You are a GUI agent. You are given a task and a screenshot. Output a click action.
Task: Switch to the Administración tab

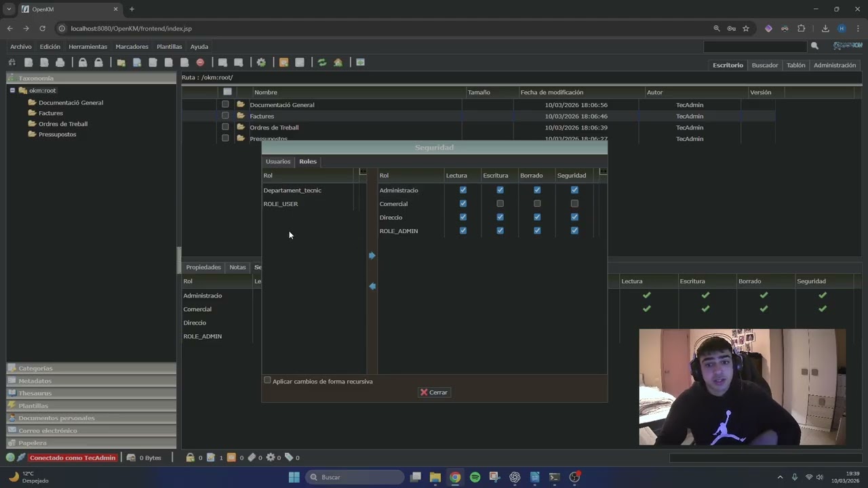835,65
